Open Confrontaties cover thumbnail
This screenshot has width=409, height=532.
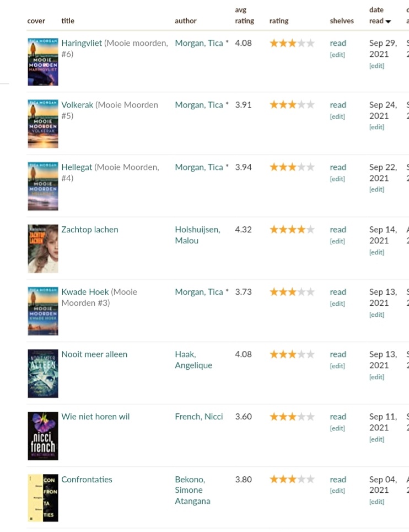pos(43,498)
